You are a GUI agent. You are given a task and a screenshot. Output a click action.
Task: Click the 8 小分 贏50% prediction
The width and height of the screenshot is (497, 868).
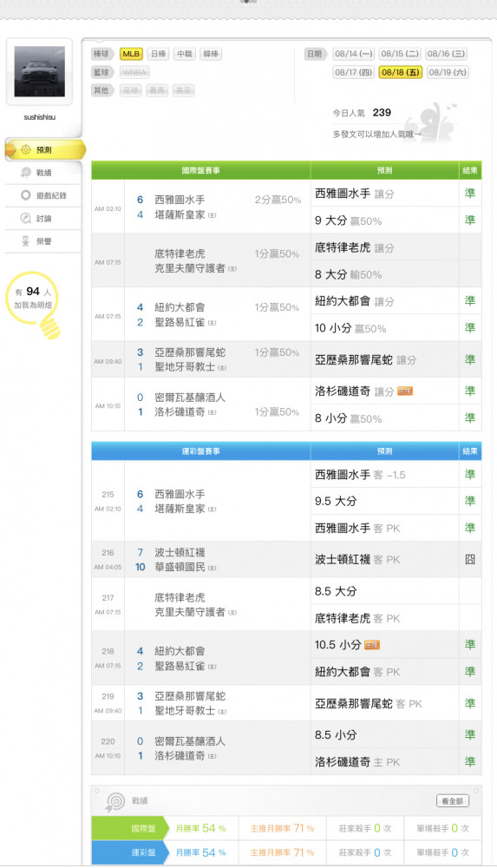348,418
